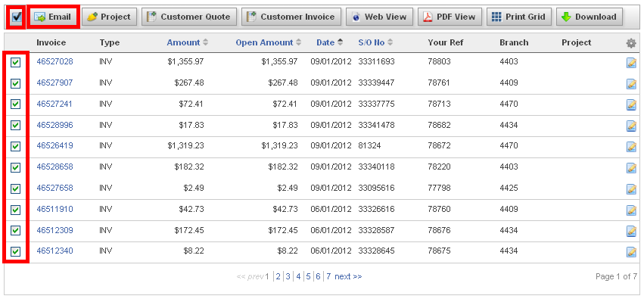The width and height of the screenshot is (644, 299).
Task: Select S/O number 33095616
Action: tap(376, 188)
